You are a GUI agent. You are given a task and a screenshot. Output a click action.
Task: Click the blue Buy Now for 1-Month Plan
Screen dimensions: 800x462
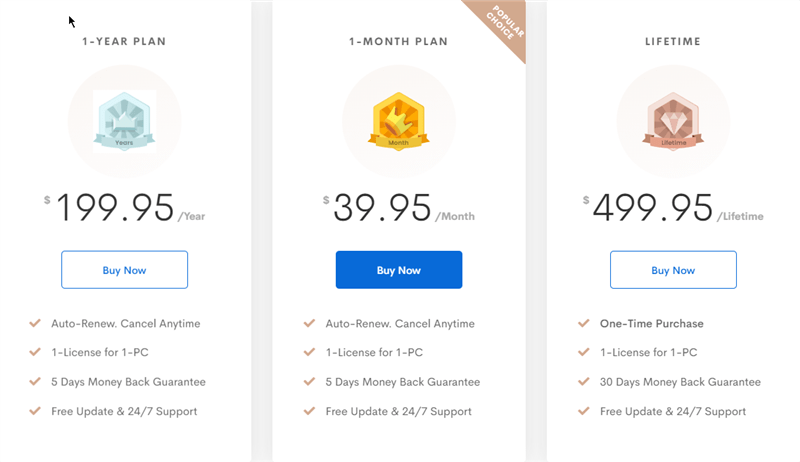[x=399, y=270]
